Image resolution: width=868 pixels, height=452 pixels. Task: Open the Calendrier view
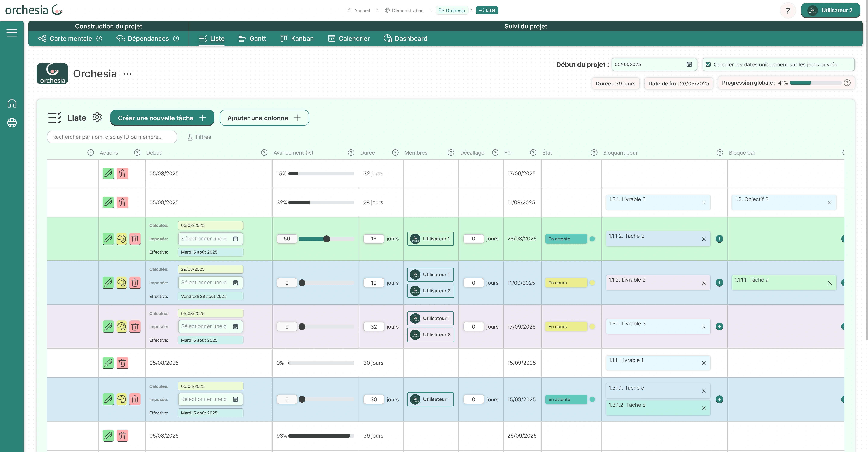click(x=349, y=38)
